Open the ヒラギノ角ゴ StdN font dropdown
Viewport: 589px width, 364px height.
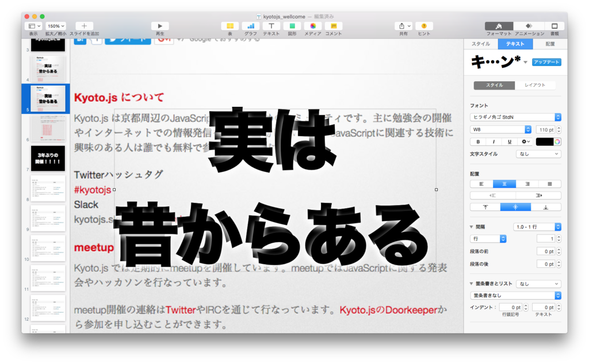coord(515,117)
